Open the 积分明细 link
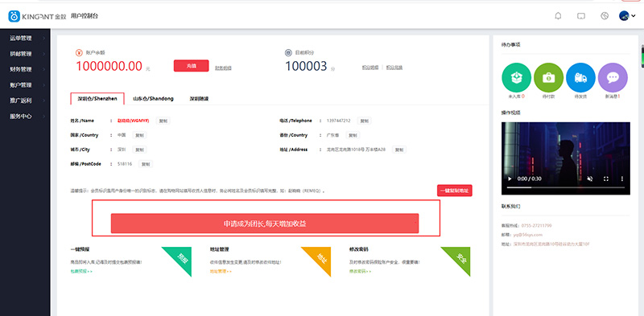 [x=370, y=68]
